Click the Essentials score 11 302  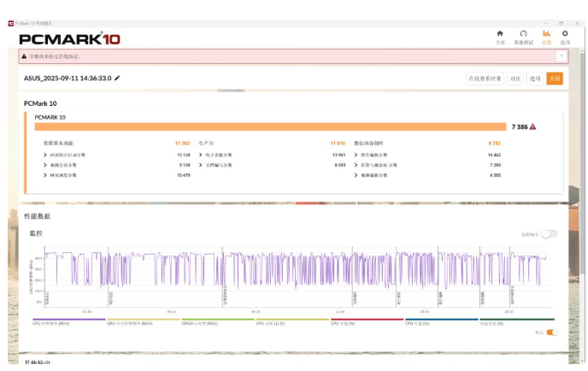[x=183, y=144]
